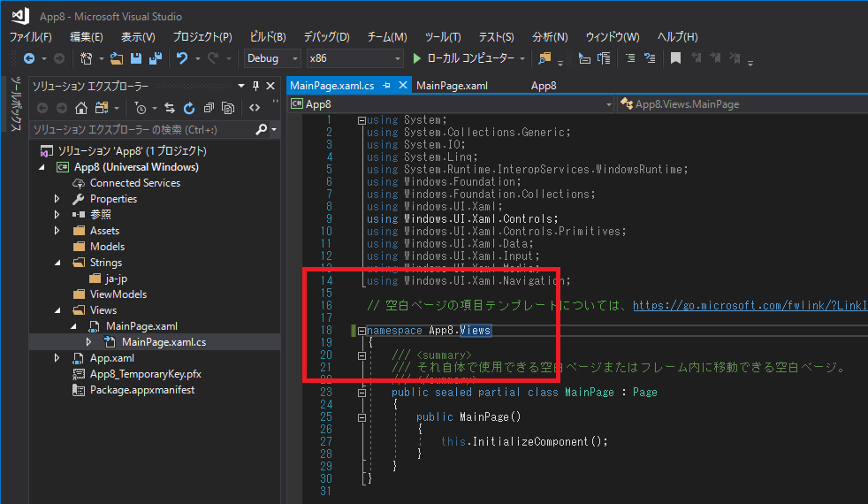Start debugging with the green play icon
Image resolution: width=868 pixels, height=504 pixels.
[x=417, y=58]
